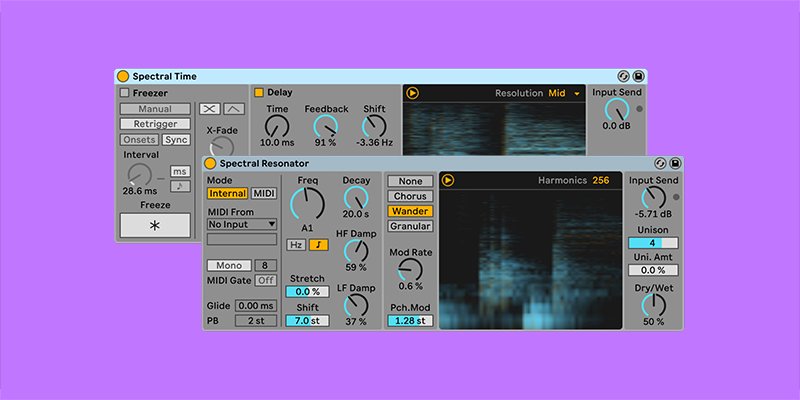Switch frequency unit to note icon

click(318, 245)
